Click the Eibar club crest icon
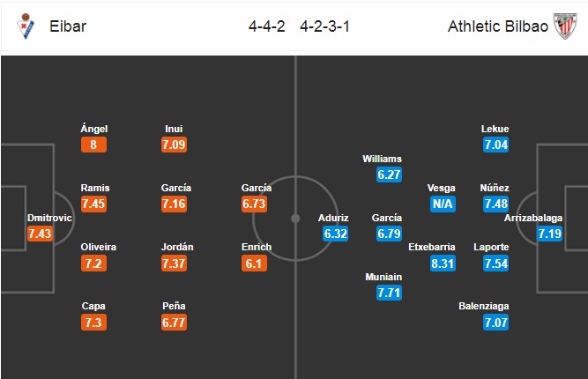The height and width of the screenshot is (379, 588). click(x=24, y=26)
